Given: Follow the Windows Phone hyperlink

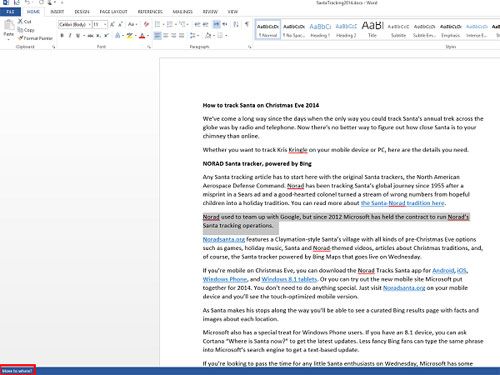Looking at the screenshot, I should [x=225, y=279].
